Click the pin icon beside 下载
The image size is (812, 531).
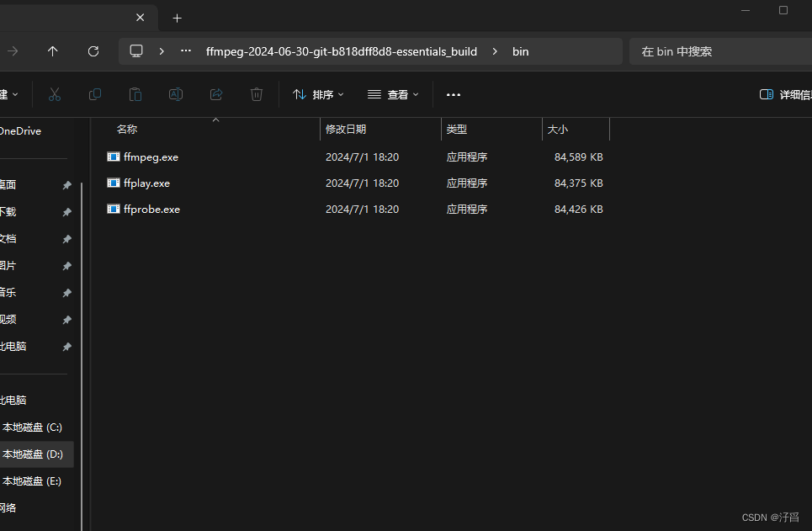click(x=66, y=212)
